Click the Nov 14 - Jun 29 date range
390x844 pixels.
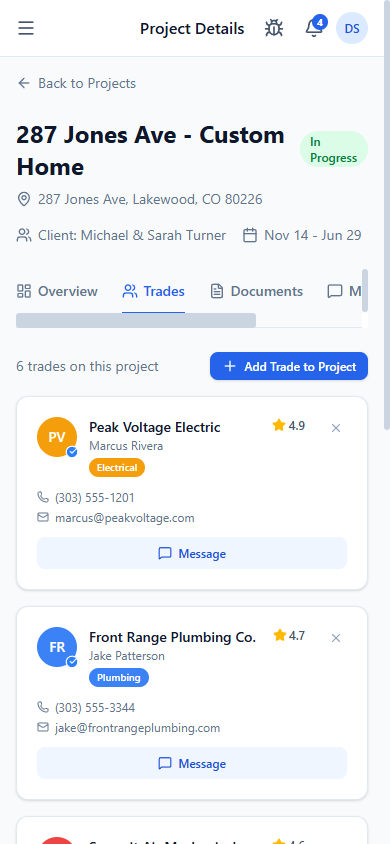(313, 235)
